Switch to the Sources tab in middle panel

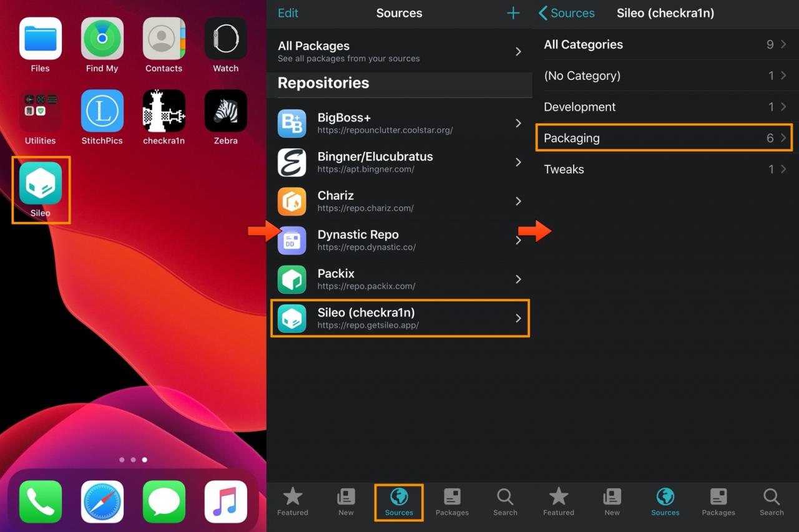tap(399, 502)
